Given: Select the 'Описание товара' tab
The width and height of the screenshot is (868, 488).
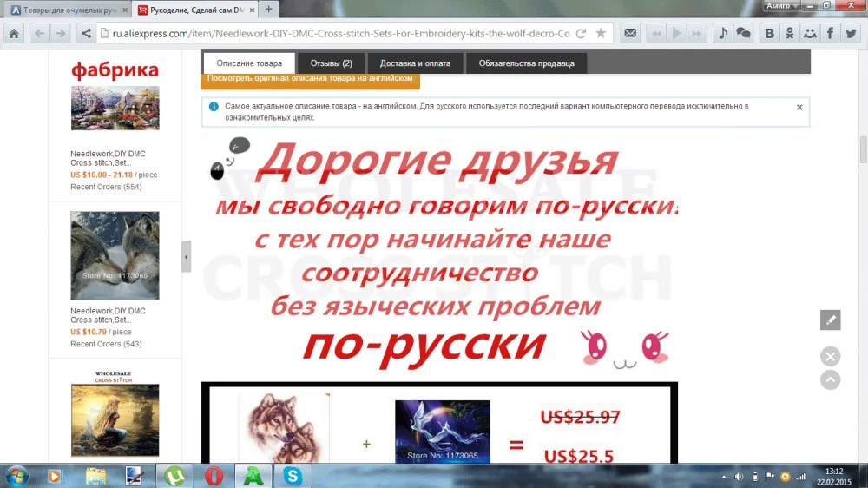Looking at the screenshot, I should click(x=249, y=63).
